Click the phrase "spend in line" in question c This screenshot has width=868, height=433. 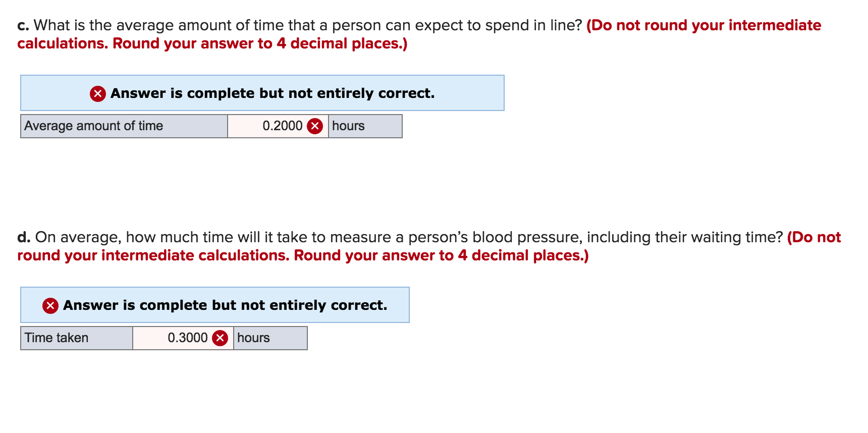[533, 26]
